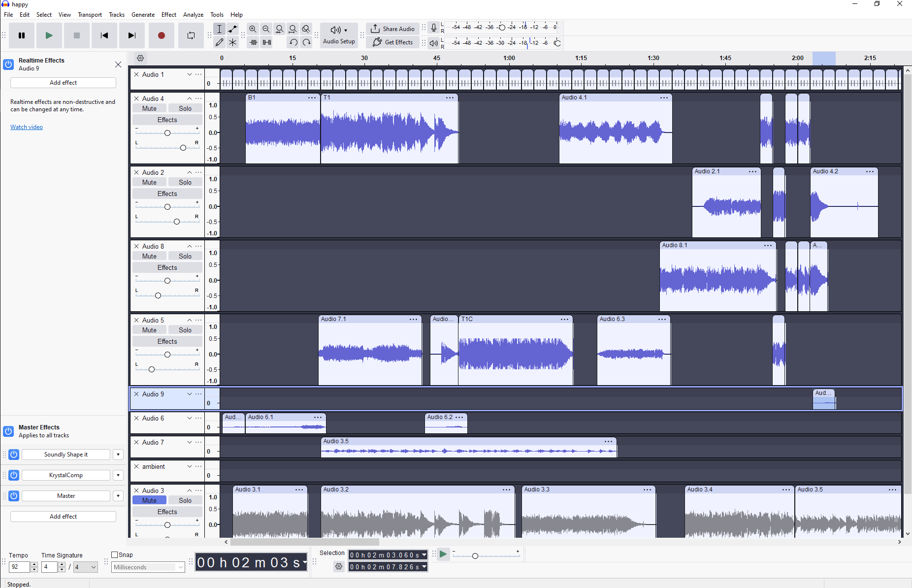
Task: Click the red Record button
Action: (x=162, y=35)
